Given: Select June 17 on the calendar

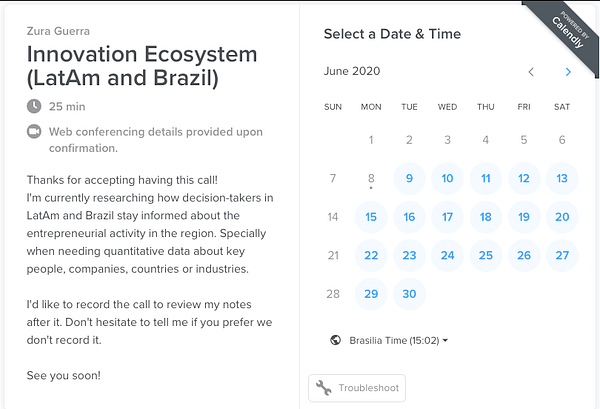Looking at the screenshot, I should (448, 217).
